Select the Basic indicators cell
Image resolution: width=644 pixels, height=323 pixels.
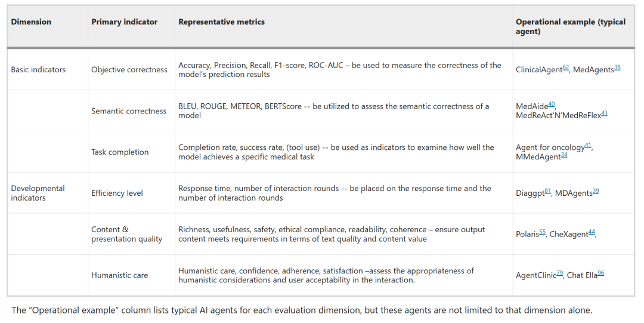[x=38, y=70]
